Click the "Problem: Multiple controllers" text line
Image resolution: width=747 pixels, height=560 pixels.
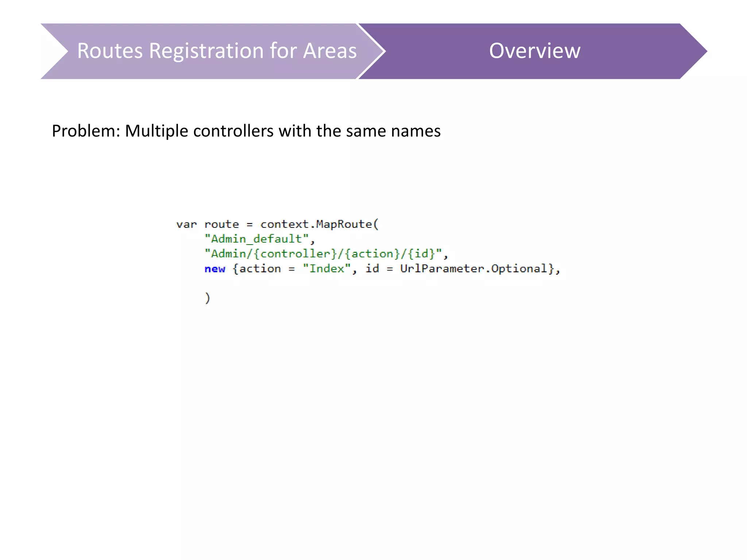(246, 131)
